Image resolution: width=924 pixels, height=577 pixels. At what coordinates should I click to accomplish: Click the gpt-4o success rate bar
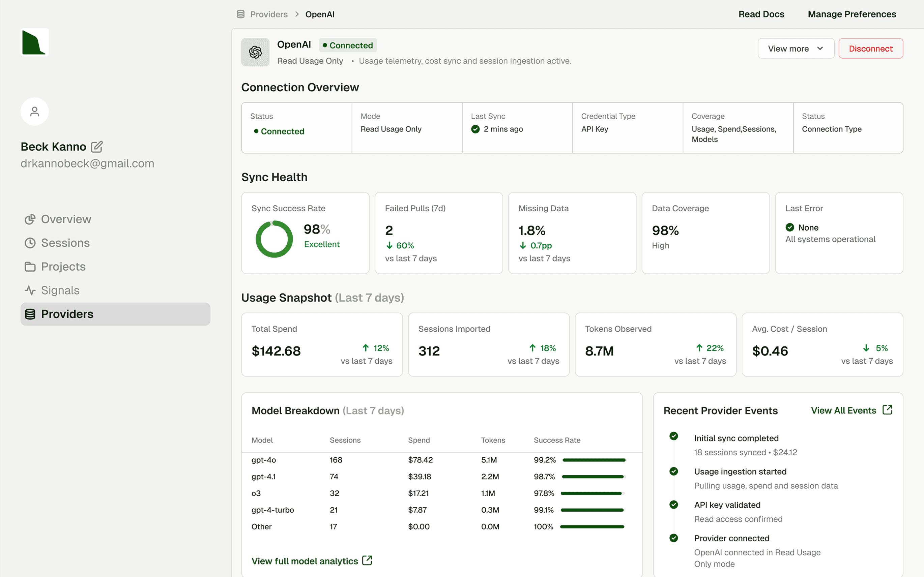click(x=594, y=460)
